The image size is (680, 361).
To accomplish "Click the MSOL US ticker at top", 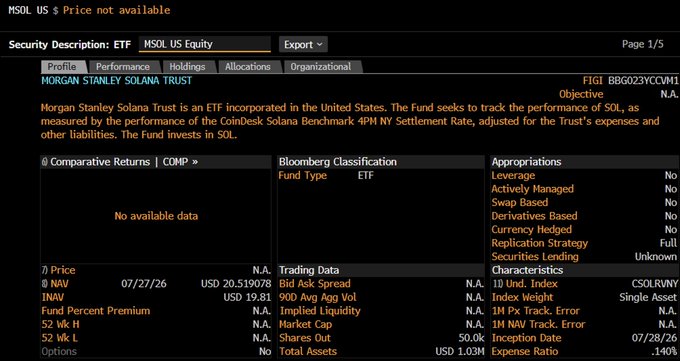I will (x=28, y=10).
